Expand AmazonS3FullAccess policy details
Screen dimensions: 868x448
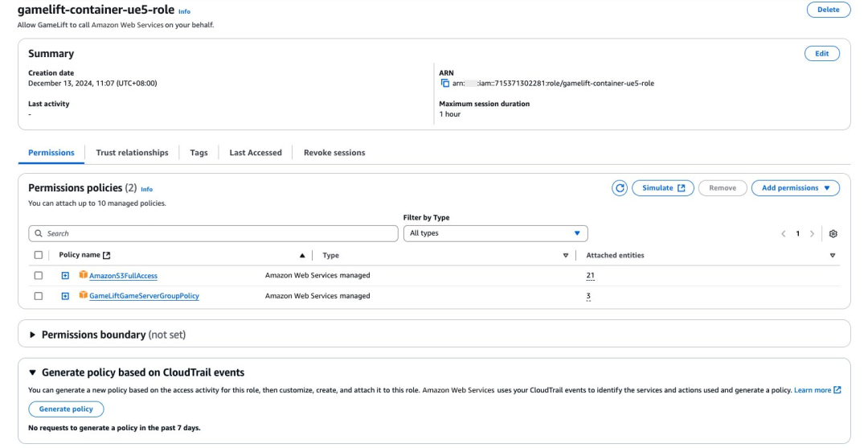pyautogui.click(x=65, y=276)
